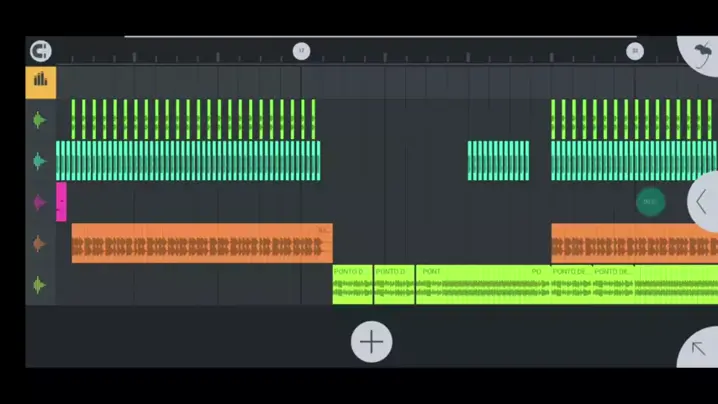Select the magenta audio track icon

(x=40, y=203)
